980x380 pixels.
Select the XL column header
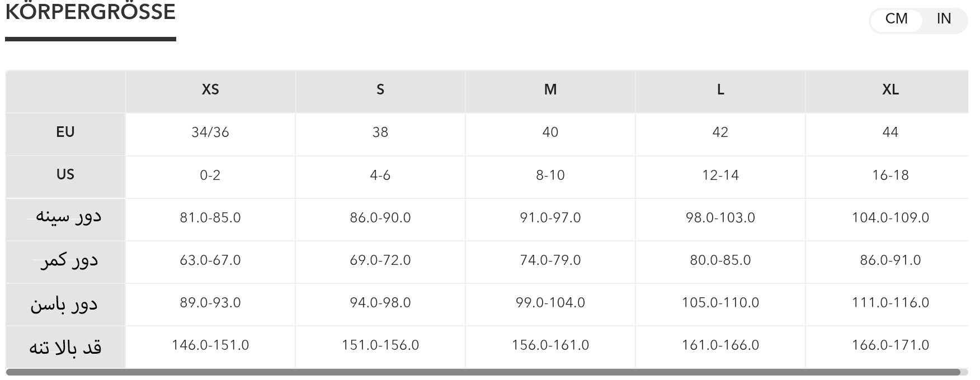tap(891, 89)
